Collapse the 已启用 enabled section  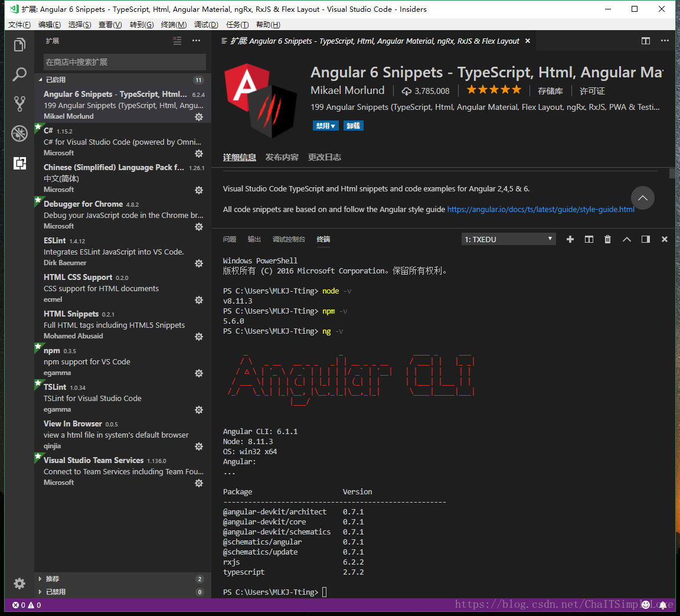tap(123, 80)
